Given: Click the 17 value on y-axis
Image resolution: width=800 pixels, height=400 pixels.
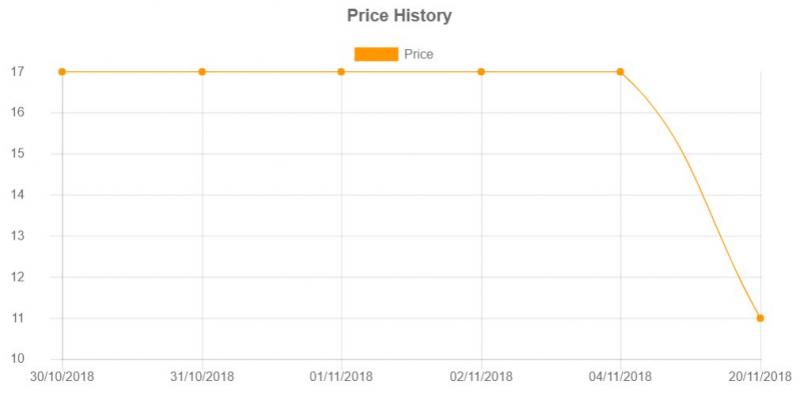Looking at the screenshot, I should [x=17, y=71].
